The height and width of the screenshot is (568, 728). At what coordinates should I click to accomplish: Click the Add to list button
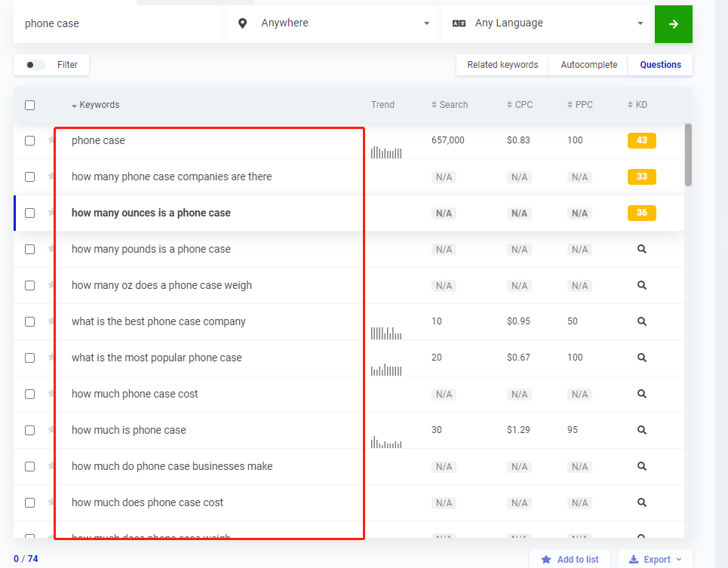[x=570, y=559]
